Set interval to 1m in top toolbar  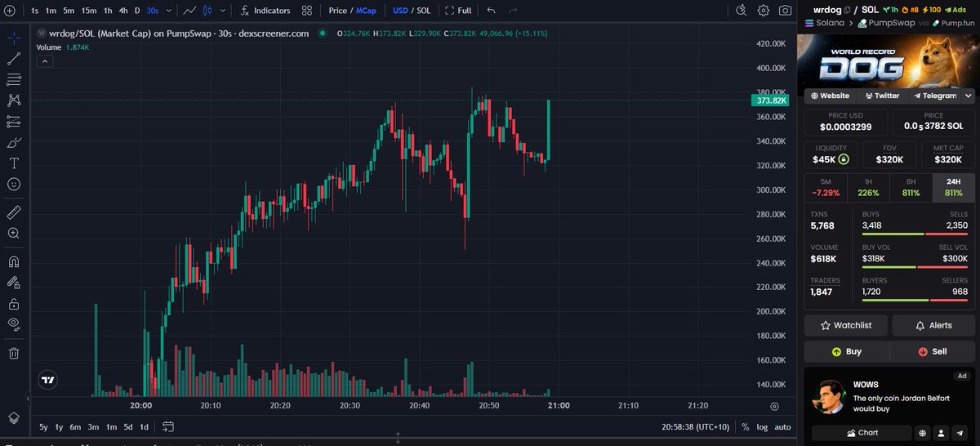pyautogui.click(x=51, y=11)
